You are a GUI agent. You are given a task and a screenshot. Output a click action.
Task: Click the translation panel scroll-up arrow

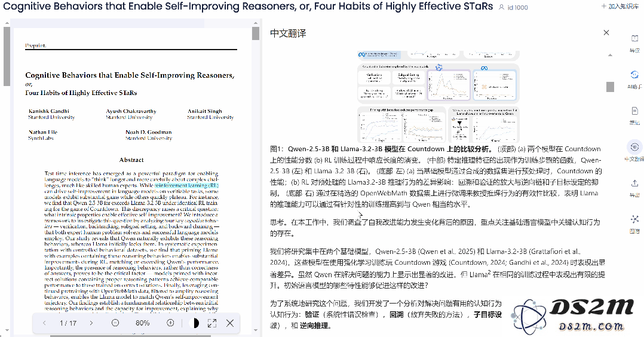pyautogui.click(x=611, y=54)
